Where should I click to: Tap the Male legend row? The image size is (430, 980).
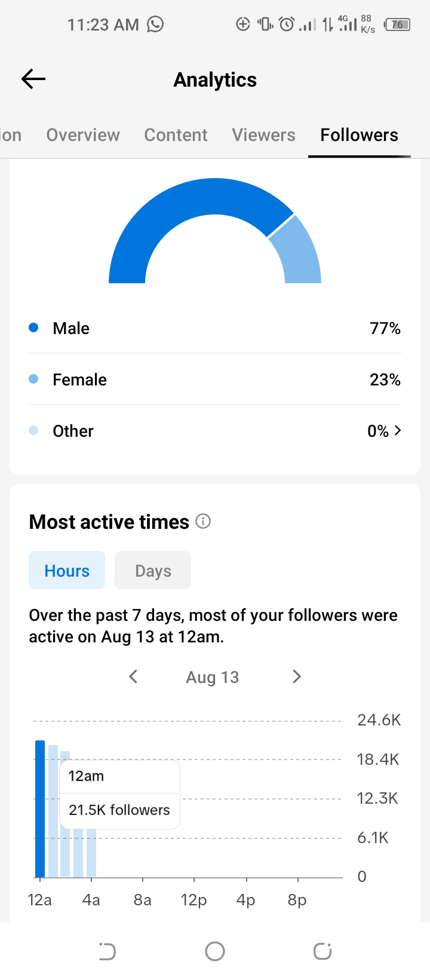click(215, 328)
